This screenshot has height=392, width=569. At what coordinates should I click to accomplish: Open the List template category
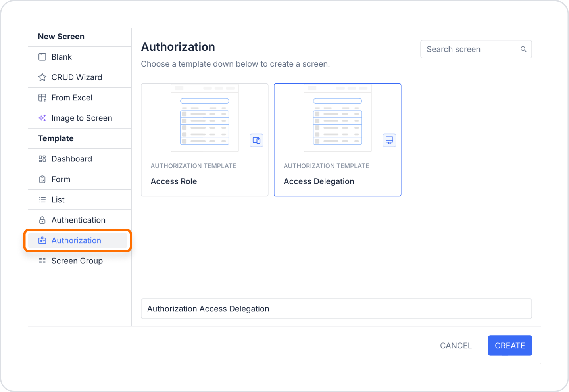(79, 200)
